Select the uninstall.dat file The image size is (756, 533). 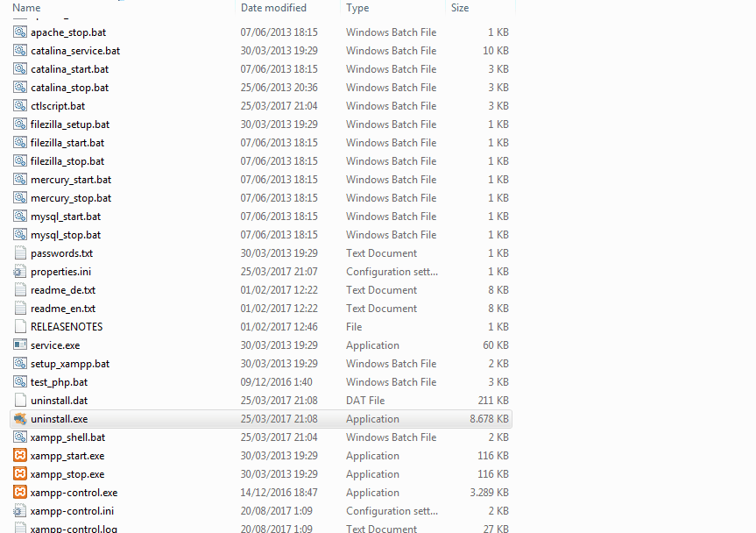point(57,400)
